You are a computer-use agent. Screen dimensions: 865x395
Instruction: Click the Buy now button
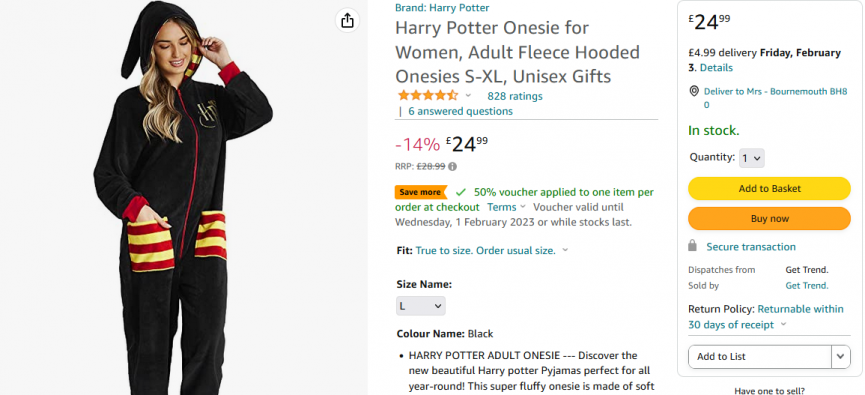pos(769,218)
